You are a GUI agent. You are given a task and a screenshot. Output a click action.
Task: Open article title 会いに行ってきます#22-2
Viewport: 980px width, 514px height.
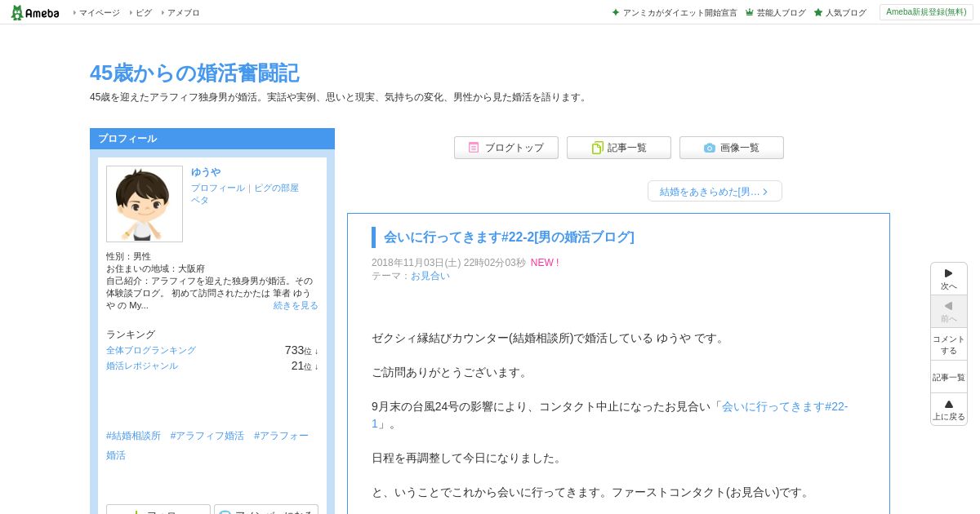coord(509,237)
